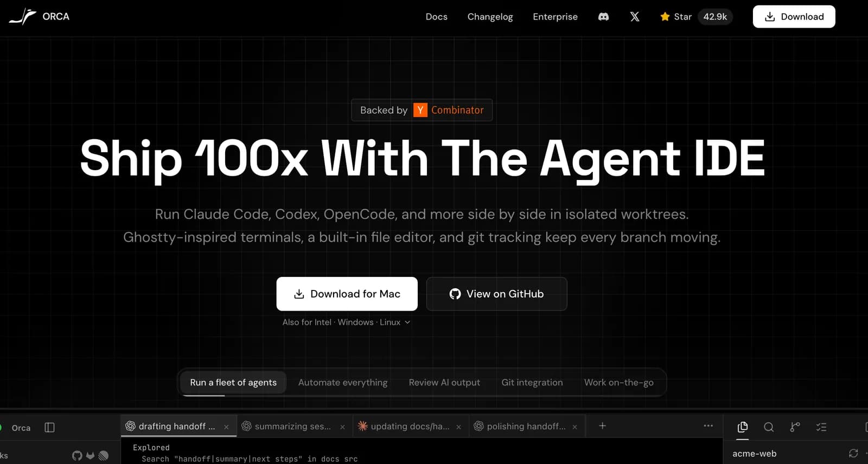
Task: Click the Orca label in app sidebar
Action: (21, 428)
